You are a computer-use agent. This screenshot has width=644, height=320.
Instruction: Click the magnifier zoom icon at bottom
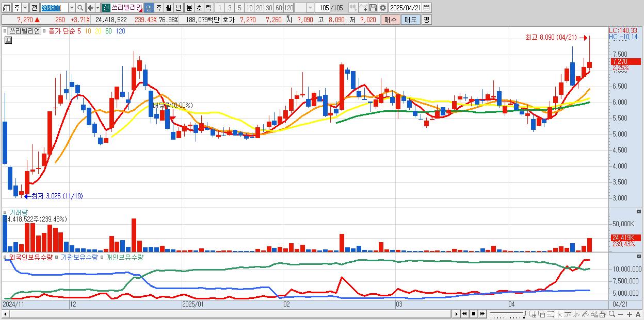(x=612, y=314)
